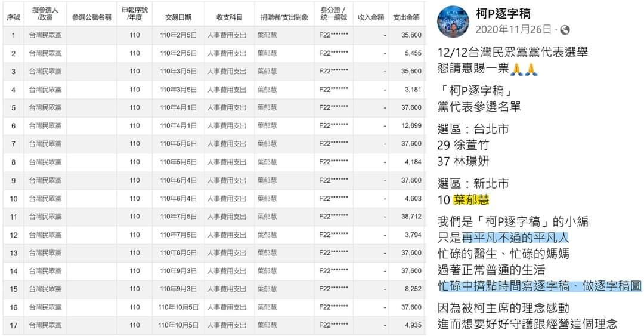Click candidate line 37 林璟妍
The height and width of the screenshot is (336, 644).
[463, 161]
